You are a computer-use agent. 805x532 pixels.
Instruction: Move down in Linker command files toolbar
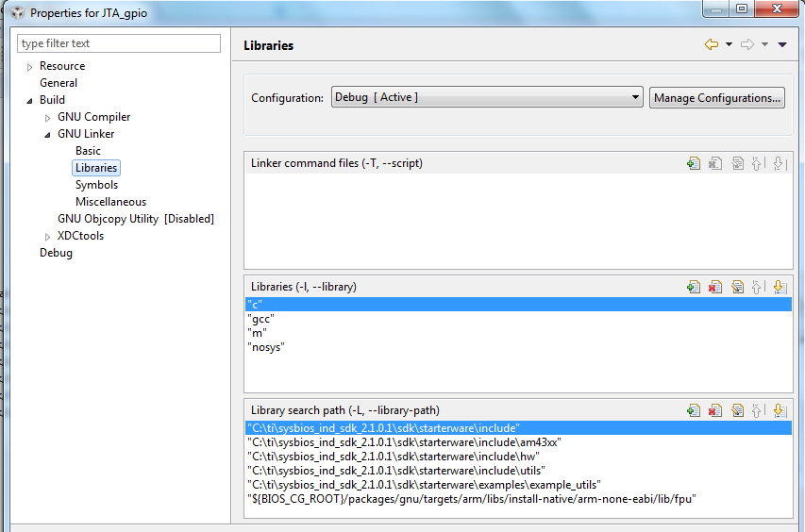click(x=779, y=163)
